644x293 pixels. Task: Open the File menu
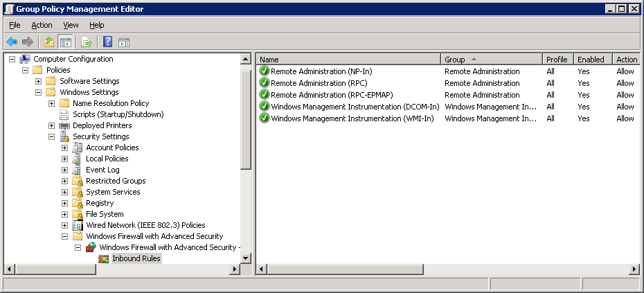(x=15, y=25)
